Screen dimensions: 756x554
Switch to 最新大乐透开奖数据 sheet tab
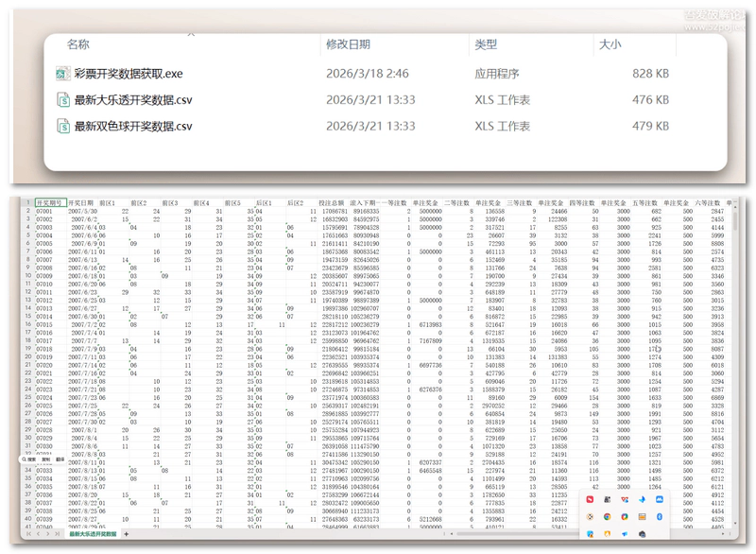(x=92, y=534)
